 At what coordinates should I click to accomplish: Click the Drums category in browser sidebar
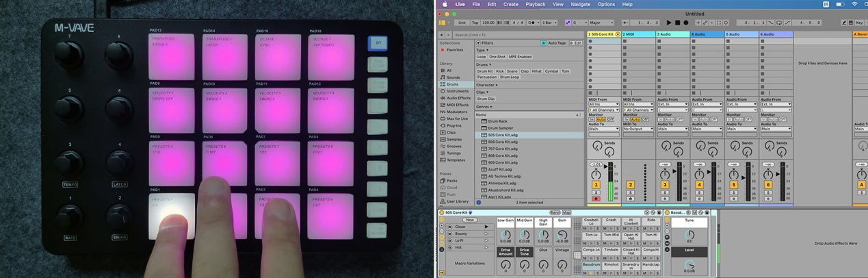tap(452, 84)
